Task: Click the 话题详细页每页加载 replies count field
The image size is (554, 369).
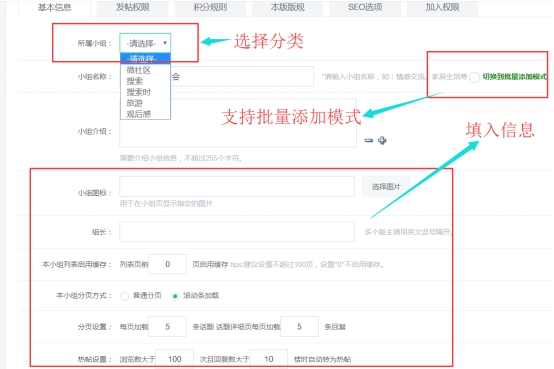Action: (x=299, y=327)
